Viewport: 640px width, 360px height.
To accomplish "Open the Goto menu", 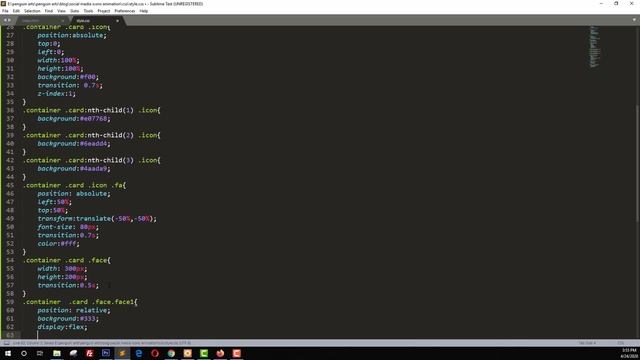I will pos(74,11).
